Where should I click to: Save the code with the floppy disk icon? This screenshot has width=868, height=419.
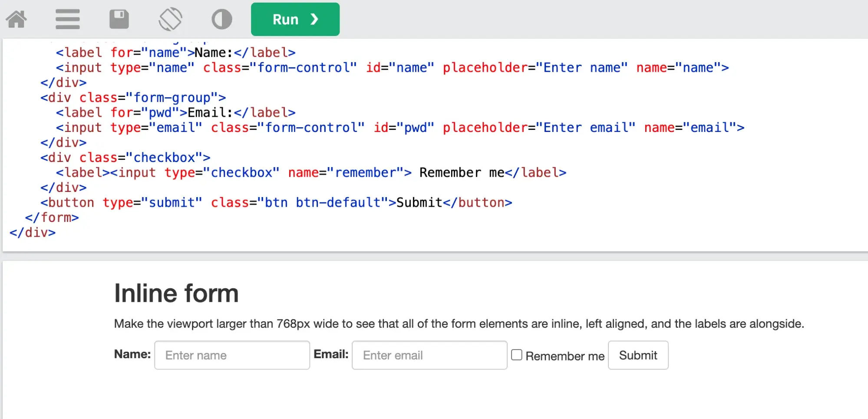coord(119,20)
